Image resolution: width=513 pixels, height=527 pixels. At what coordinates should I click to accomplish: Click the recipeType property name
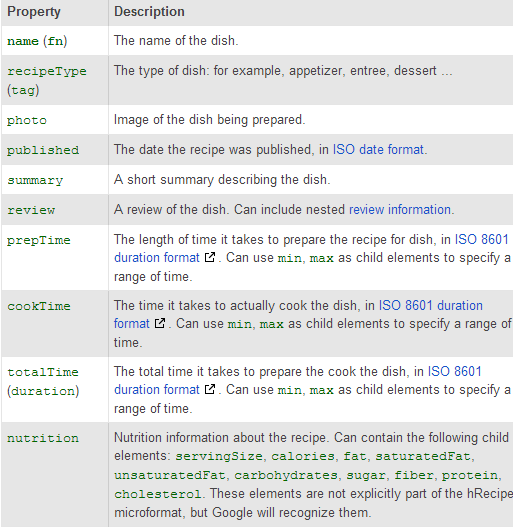pos(47,71)
